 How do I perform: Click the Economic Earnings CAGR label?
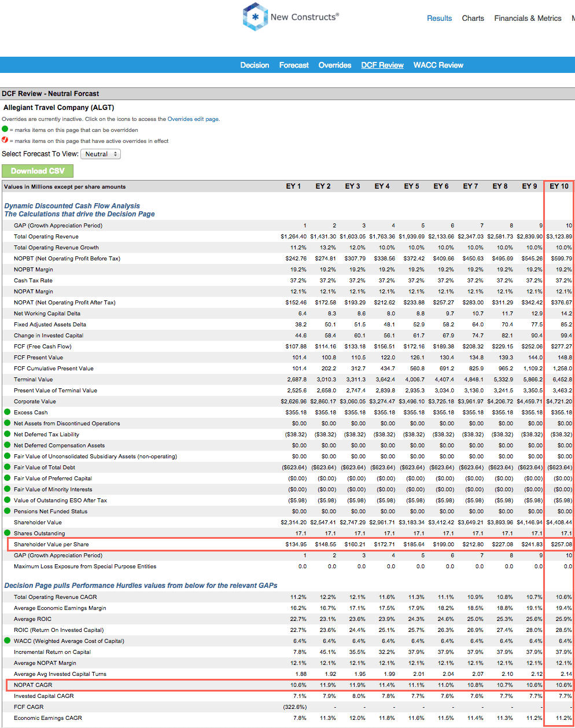[48, 718]
